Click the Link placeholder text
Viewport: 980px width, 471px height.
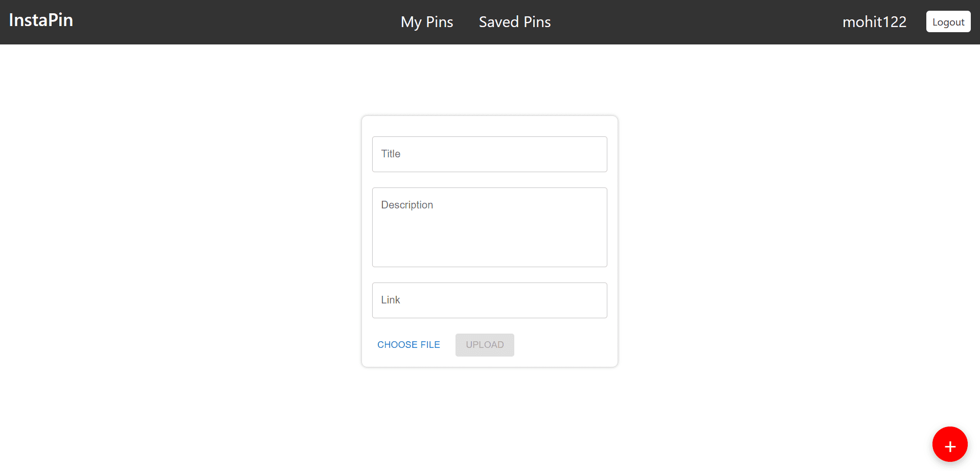tap(391, 300)
